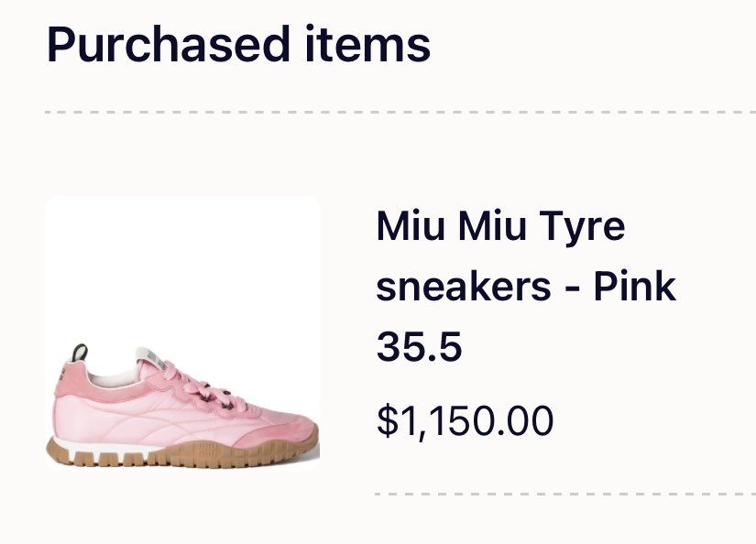Viewport: 756px width, 544px height.
Task: Click the white tongue label of sneaker
Action: [x=152, y=357]
